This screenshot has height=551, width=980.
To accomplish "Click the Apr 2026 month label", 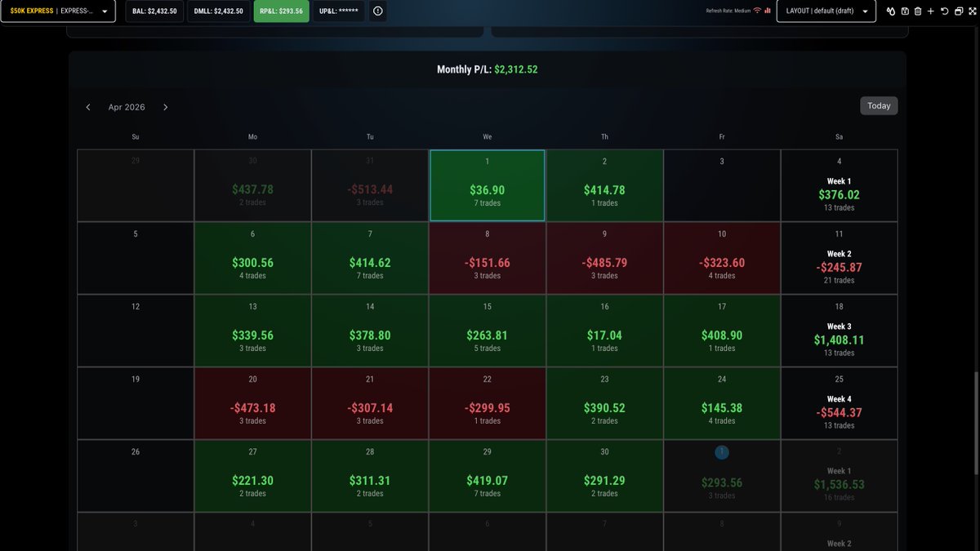I will coord(127,108).
